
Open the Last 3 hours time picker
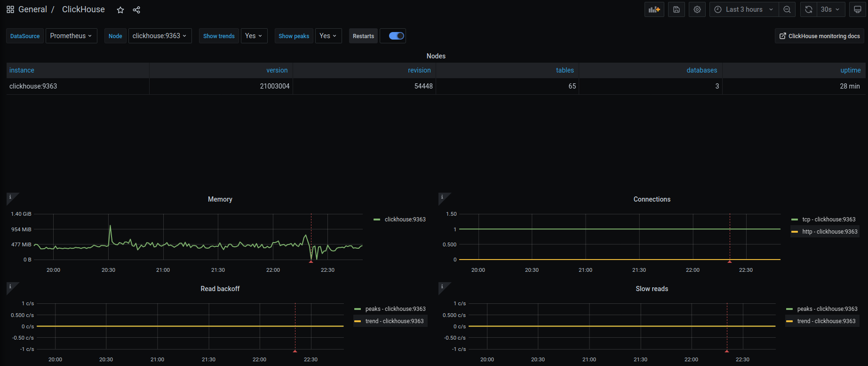pyautogui.click(x=744, y=9)
